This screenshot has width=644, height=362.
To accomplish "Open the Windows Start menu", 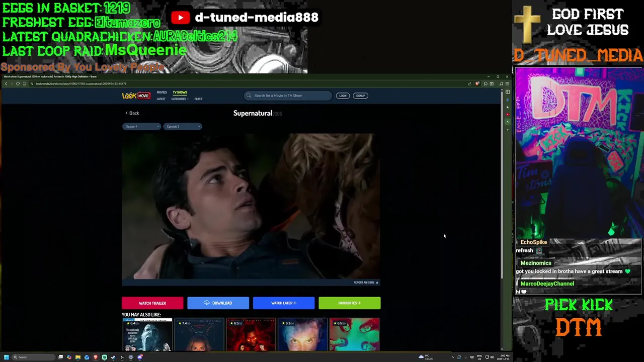I will [x=7, y=357].
